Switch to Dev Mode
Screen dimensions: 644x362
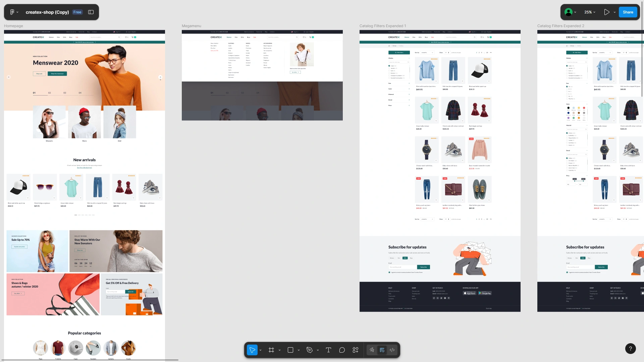[x=392, y=350]
